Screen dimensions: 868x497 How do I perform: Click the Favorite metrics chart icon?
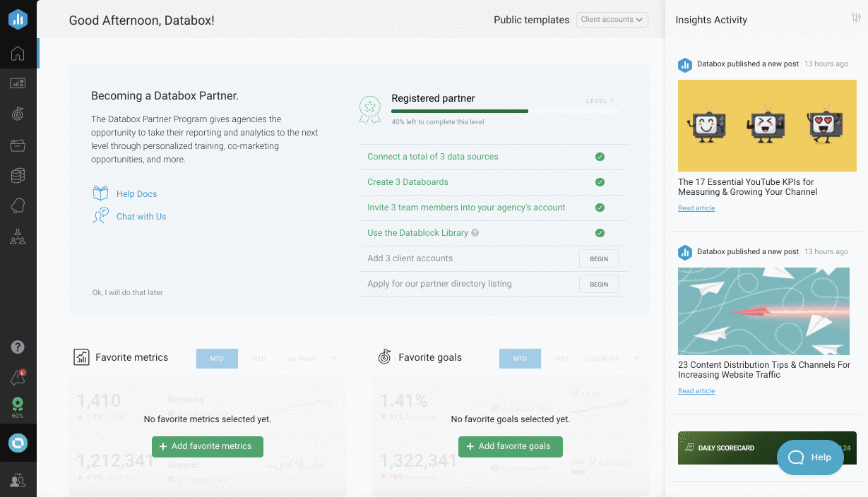coord(81,357)
